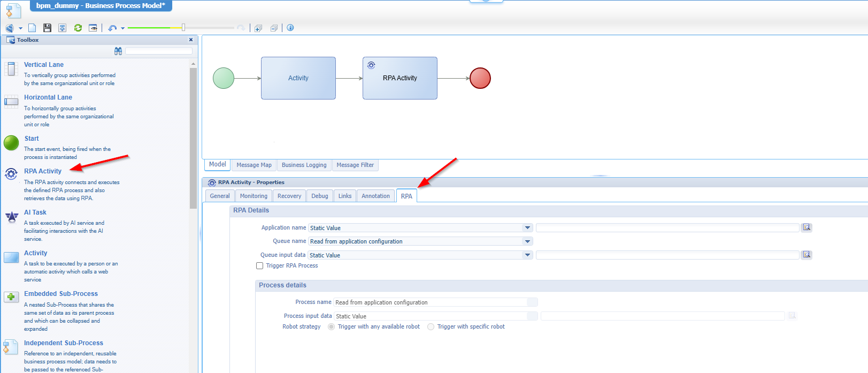Enable the Trigger RPA Process checkbox

click(260, 266)
